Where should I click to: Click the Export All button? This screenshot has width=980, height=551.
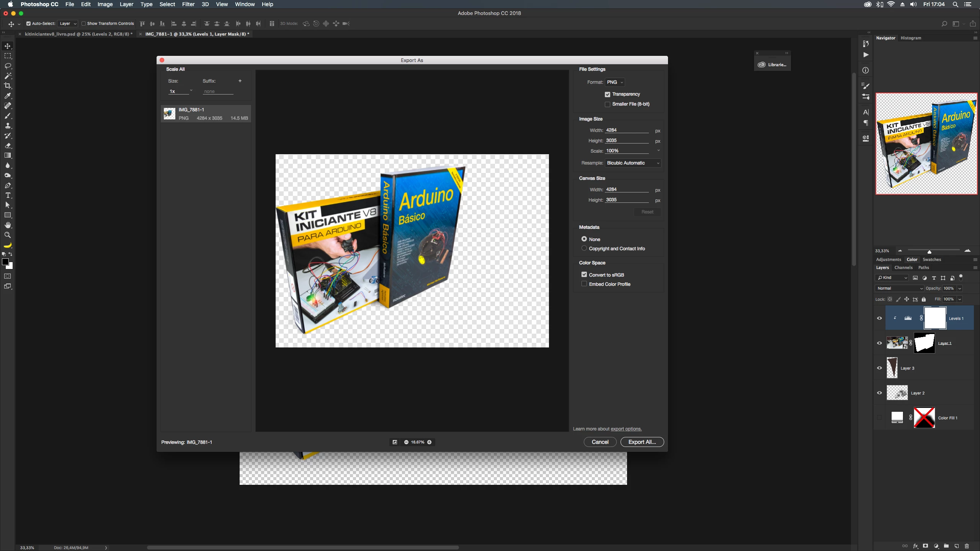642,442
